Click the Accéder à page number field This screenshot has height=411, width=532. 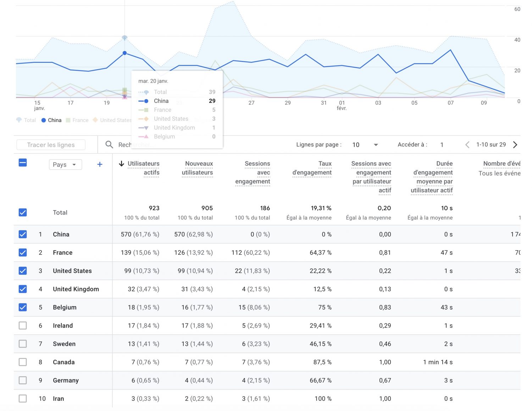tap(442, 145)
